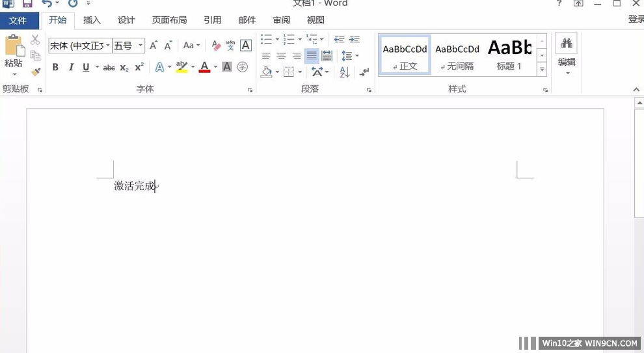Click the Undo arrow icon

[x=47, y=4]
